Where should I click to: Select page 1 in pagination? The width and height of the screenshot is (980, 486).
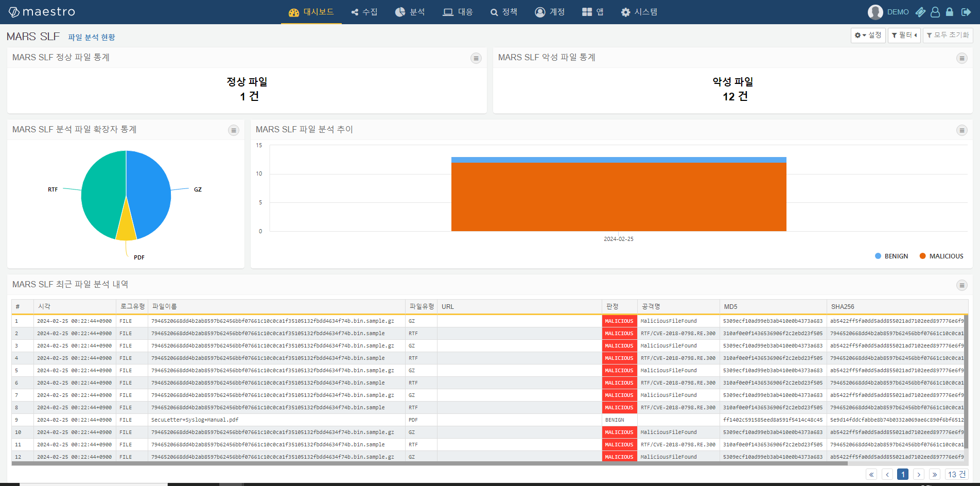pos(903,474)
